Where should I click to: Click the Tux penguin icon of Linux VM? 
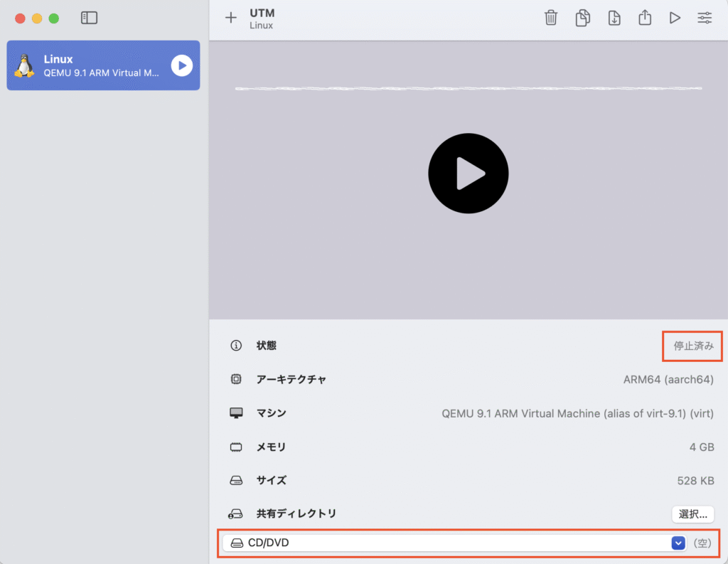(25, 65)
